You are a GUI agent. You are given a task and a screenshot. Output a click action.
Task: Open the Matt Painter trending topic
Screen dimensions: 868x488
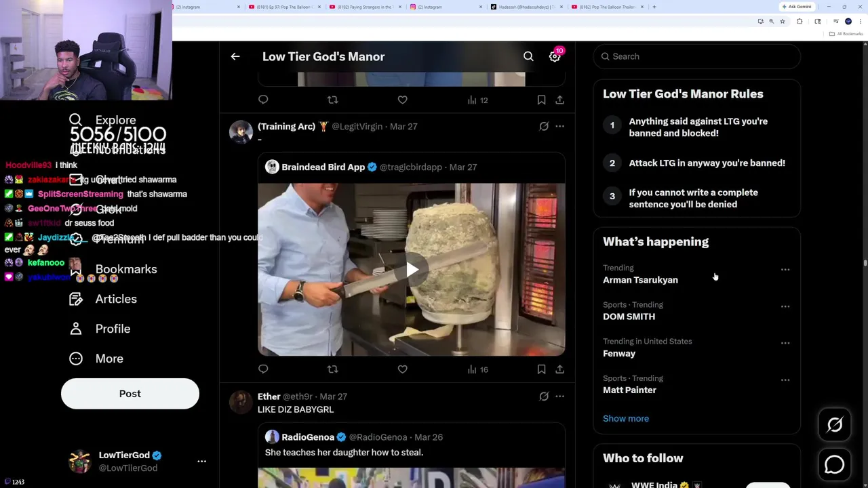[629, 390]
